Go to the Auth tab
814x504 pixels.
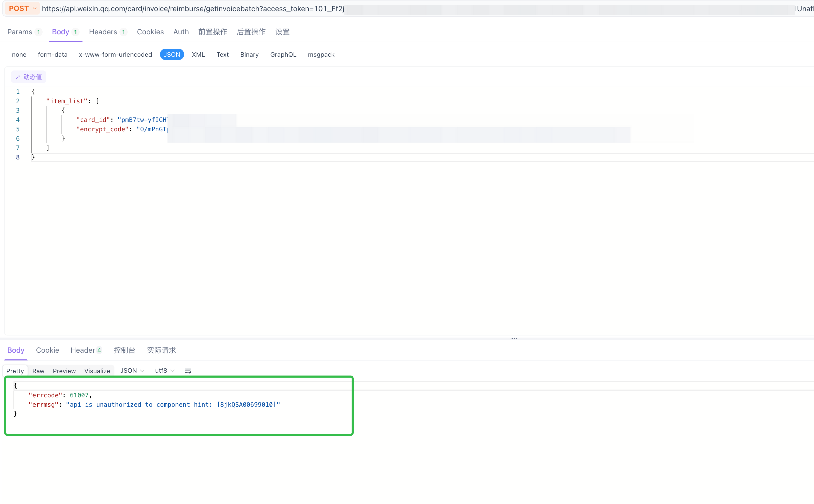181,32
